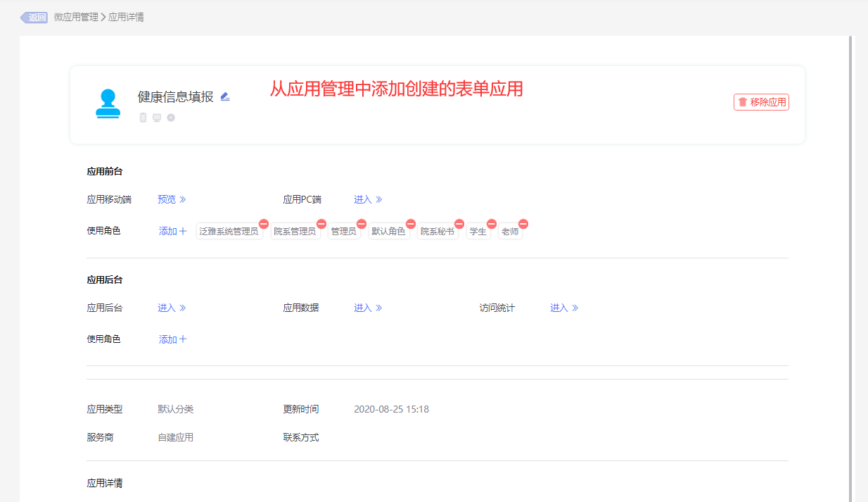This screenshot has width=868, height=502.
Task: Remove 院系管理员 role
Action: [321, 224]
